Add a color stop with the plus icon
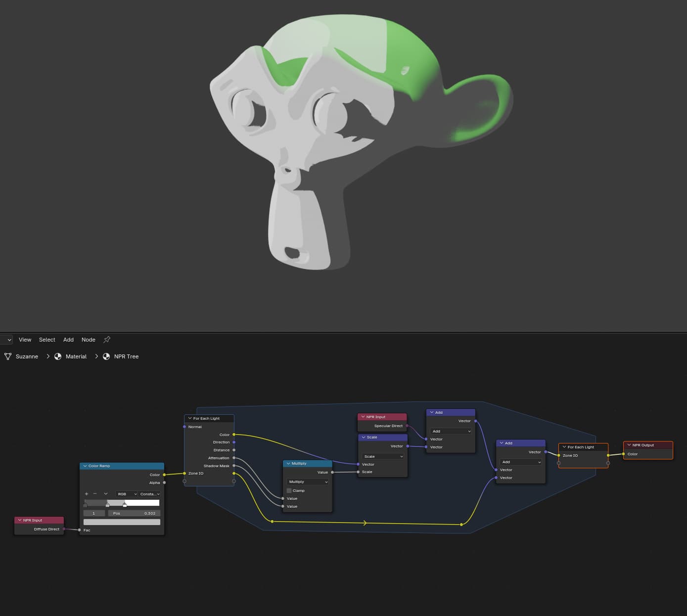687x616 pixels. point(87,494)
